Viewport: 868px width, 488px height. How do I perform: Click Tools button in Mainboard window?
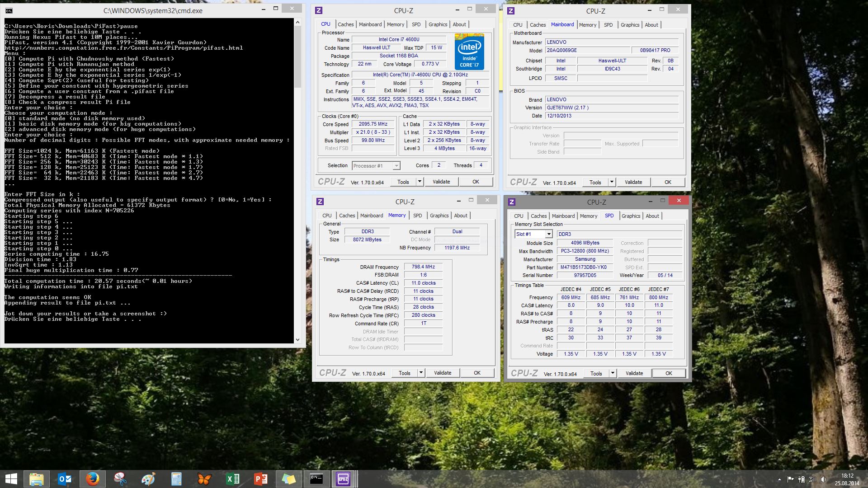tap(595, 182)
